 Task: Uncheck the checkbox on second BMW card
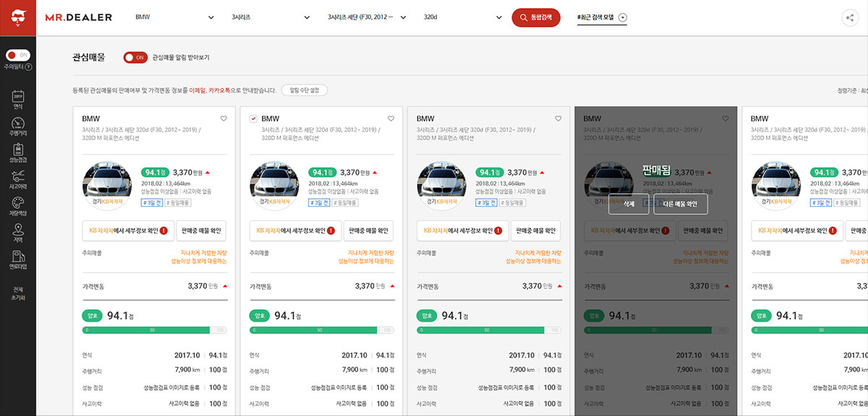tap(253, 119)
